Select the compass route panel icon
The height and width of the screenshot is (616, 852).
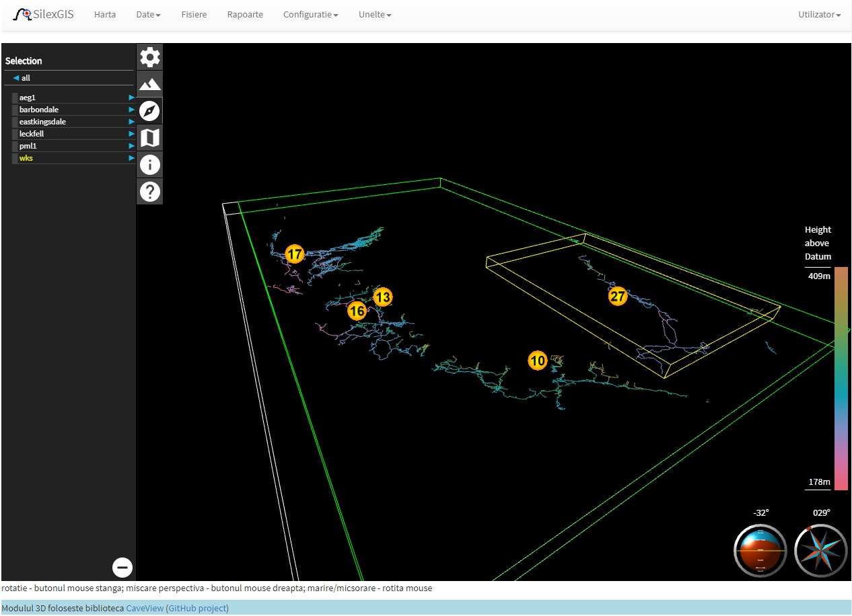click(x=149, y=111)
